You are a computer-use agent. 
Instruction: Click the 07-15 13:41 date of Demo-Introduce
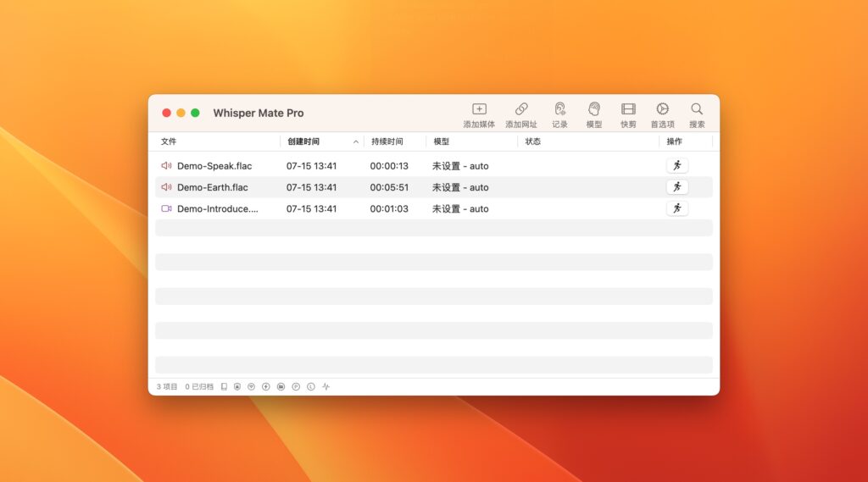click(311, 209)
